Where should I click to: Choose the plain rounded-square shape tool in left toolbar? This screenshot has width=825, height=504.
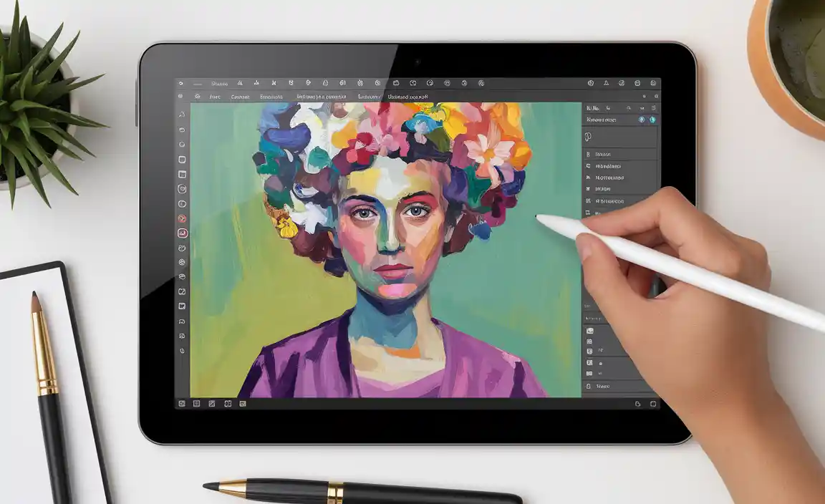click(x=182, y=160)
